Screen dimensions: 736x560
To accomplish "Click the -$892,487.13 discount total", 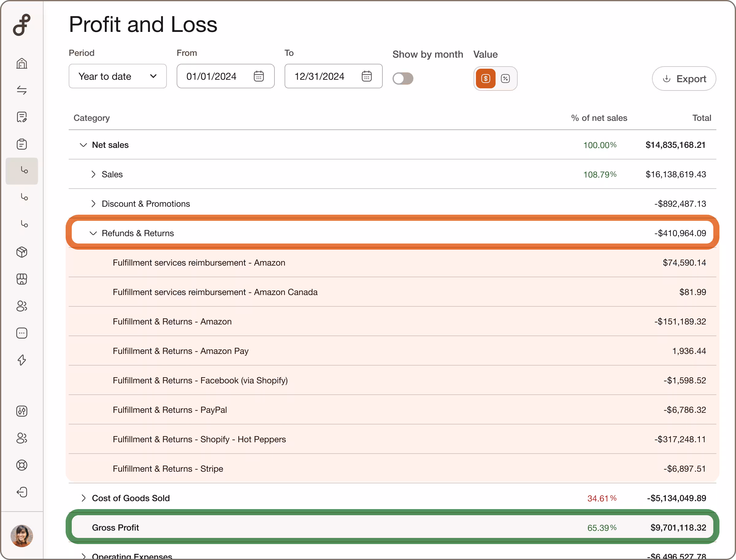I will click(x=680, y=204).
